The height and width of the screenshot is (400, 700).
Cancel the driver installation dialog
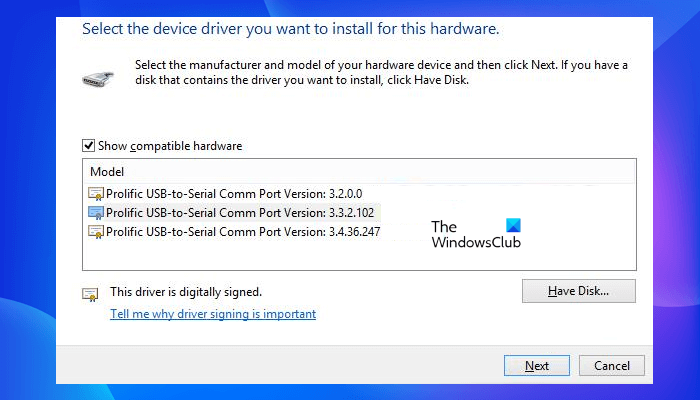pyautogui.click(x=611, y=365)
